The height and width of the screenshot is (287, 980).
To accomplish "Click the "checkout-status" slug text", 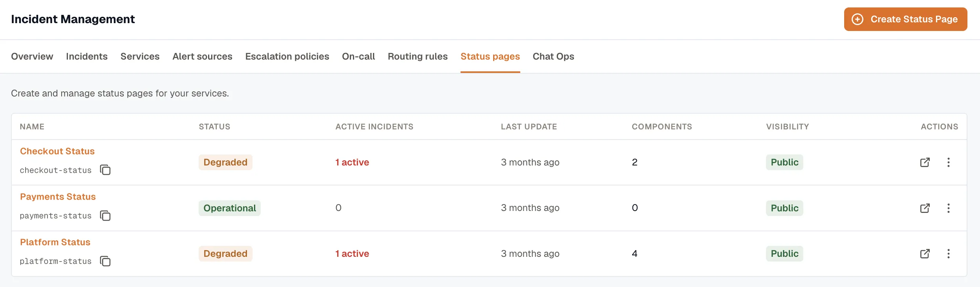I will (x=56, y=170).
